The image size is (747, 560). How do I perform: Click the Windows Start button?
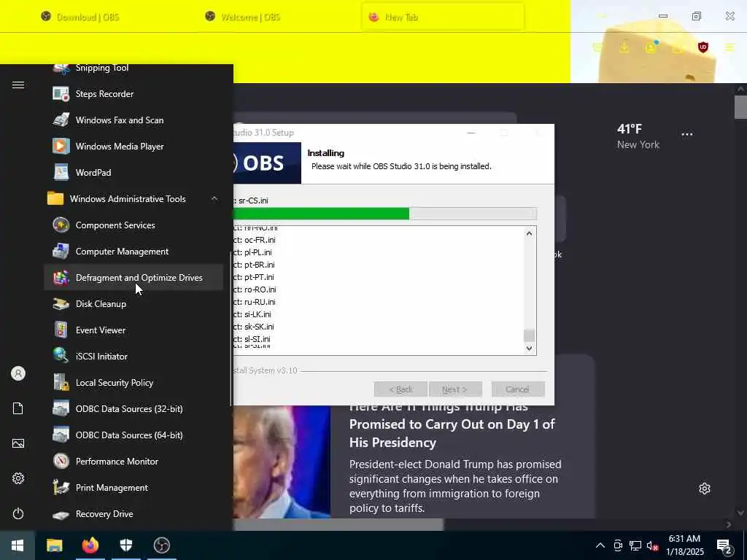[x=18, y=545]
